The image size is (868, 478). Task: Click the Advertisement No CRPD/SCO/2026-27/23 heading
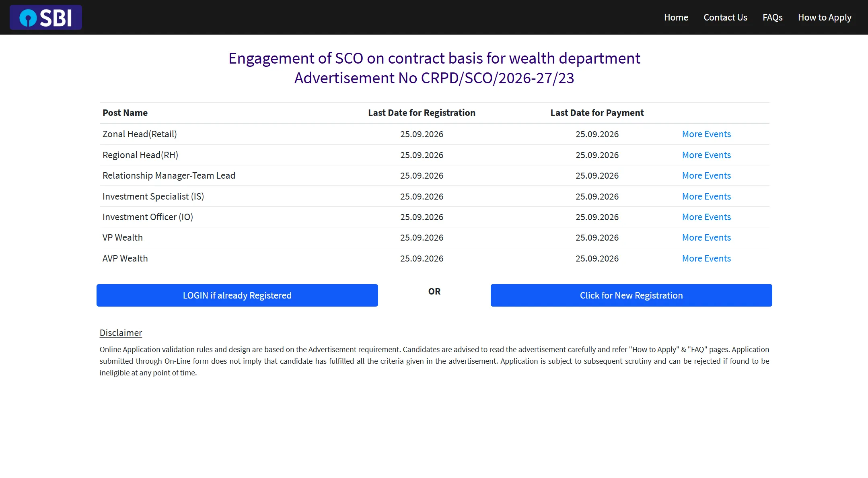coord(434,78)
